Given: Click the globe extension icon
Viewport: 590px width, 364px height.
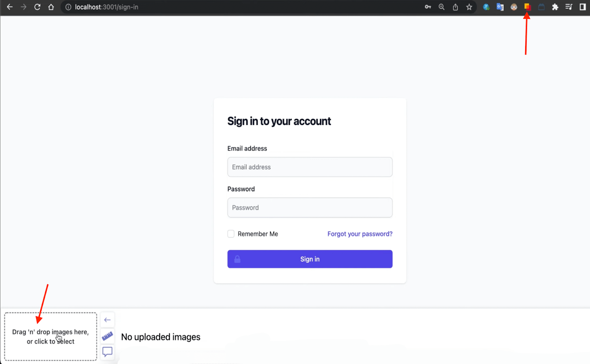Looking at the screenshot, I should click(486, 7).
